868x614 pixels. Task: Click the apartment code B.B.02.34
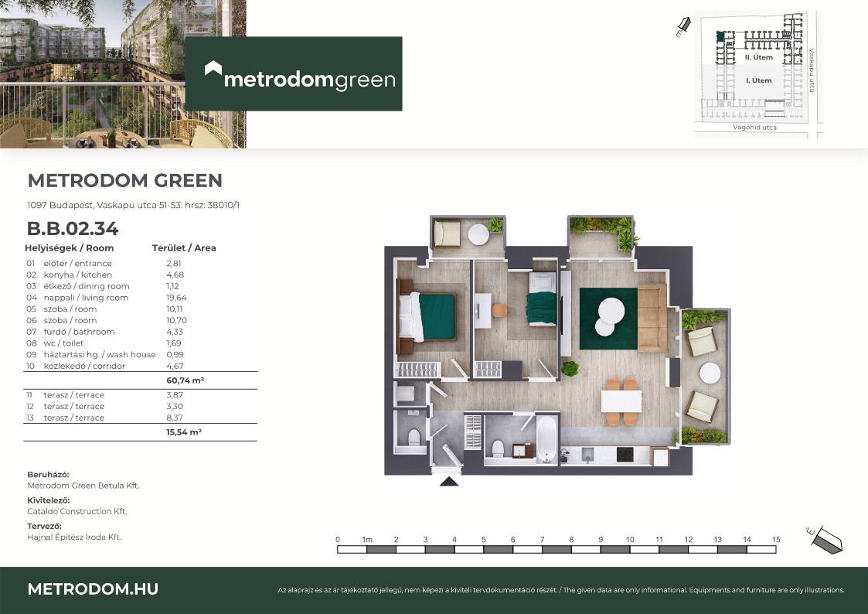(72, 229)
